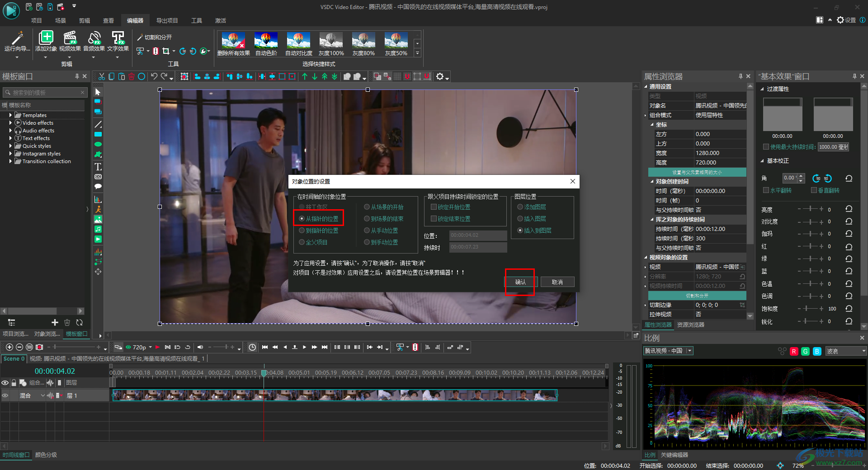868x470 pixels.
Task: Switch to Resources browser tab
Action: [x=690, y=324]
